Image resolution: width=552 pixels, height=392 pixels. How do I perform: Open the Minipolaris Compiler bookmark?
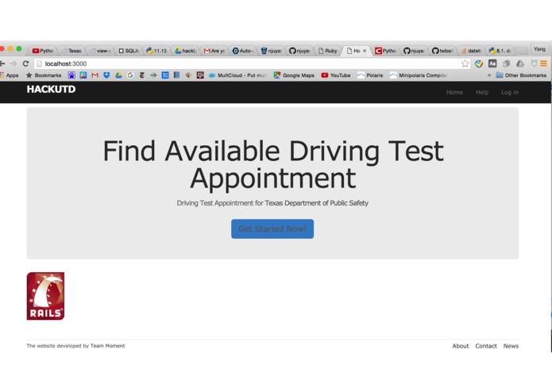coord(419,75)
